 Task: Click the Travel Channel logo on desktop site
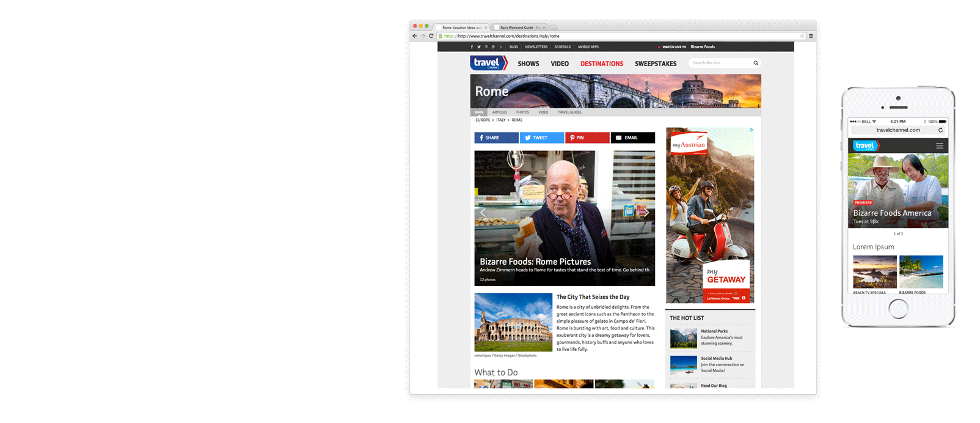(489, 63)
